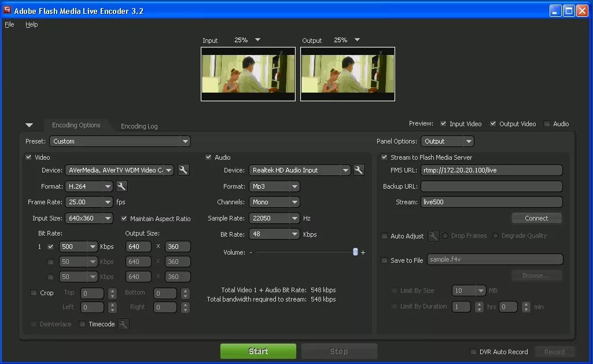Enable Auto Adjust checkbox
The image size is (593, 364).
pyautogui.click(x=384, y=236)
